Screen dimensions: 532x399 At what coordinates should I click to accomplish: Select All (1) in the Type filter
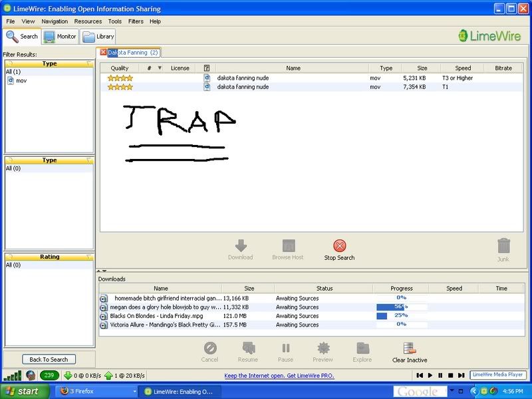click(49, 72)
